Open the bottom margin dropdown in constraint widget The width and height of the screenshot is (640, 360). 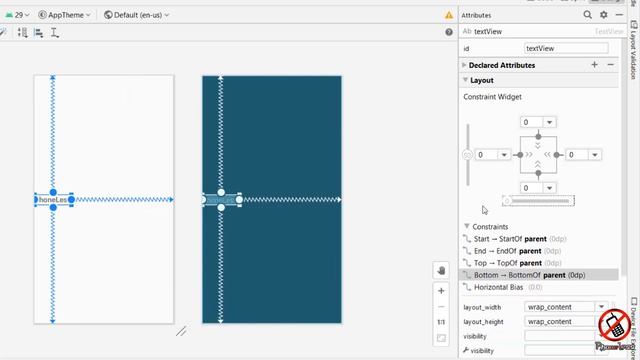[549, 188]
